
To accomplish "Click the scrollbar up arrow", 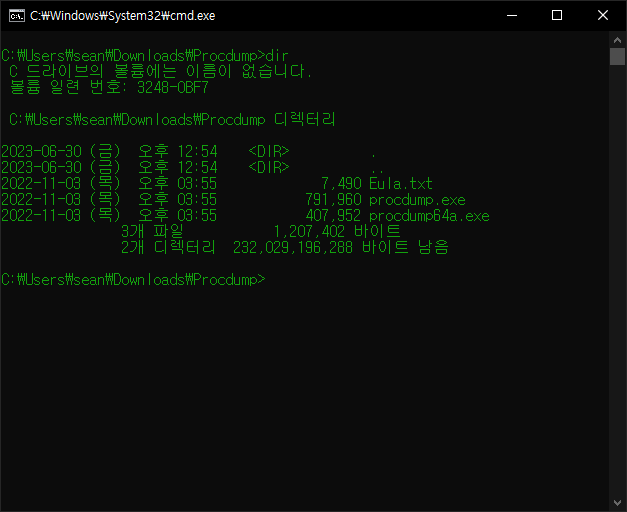I will coord(617,40).
